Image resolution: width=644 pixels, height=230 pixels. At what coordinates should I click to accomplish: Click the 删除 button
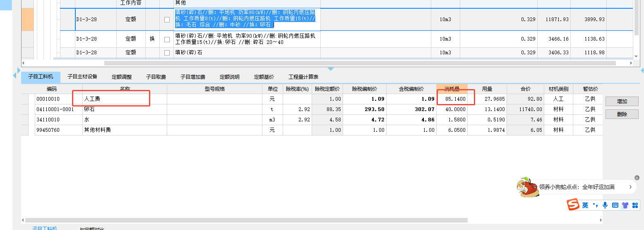tap(622, 114)
